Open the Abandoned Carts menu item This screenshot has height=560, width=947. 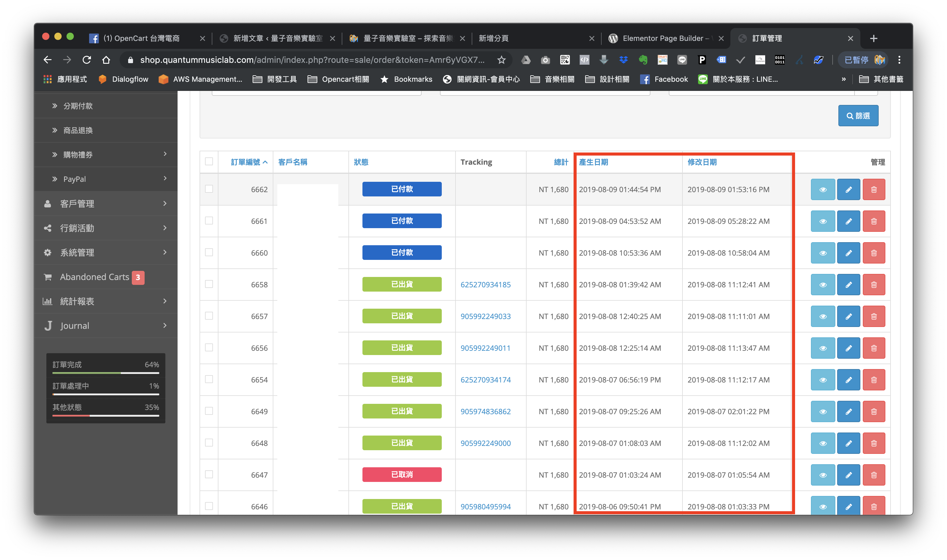(x=94, y=277)
